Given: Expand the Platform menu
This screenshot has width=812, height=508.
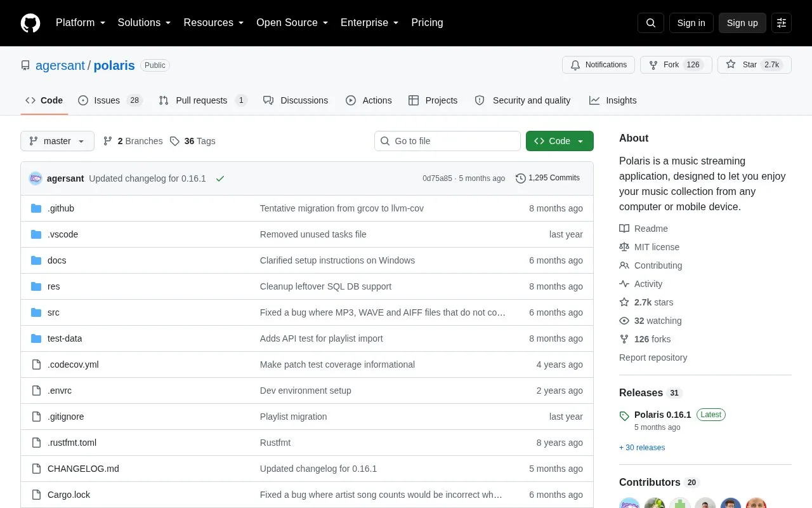Looking at the screenshot, I should tap(81, 23).
